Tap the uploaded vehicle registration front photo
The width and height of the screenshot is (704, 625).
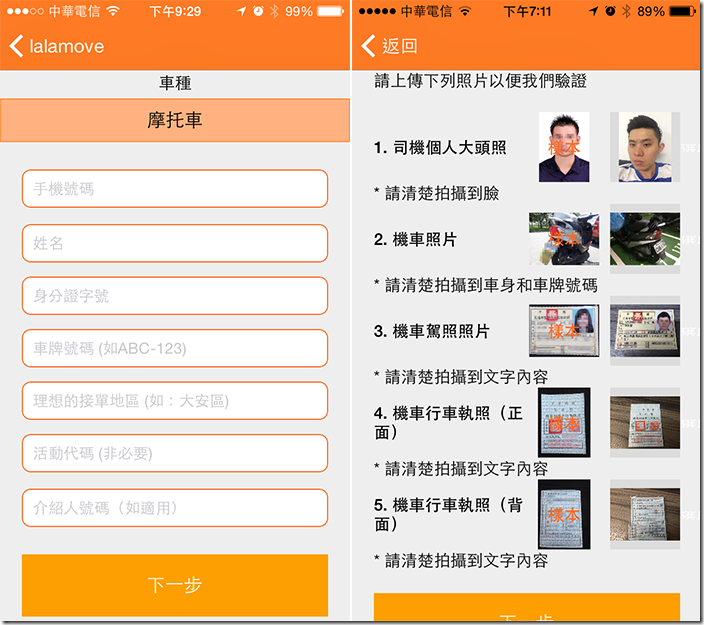[x=645, y=423]
